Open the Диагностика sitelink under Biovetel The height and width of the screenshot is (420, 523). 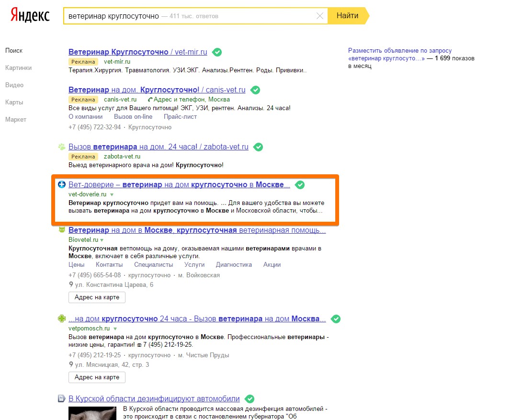[234, 264]
